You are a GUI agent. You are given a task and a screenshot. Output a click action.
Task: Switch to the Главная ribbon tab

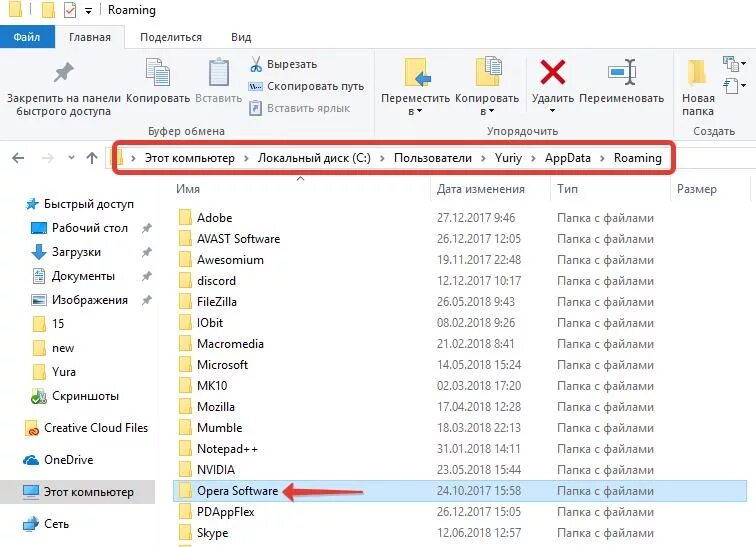(x=90, y=37)
